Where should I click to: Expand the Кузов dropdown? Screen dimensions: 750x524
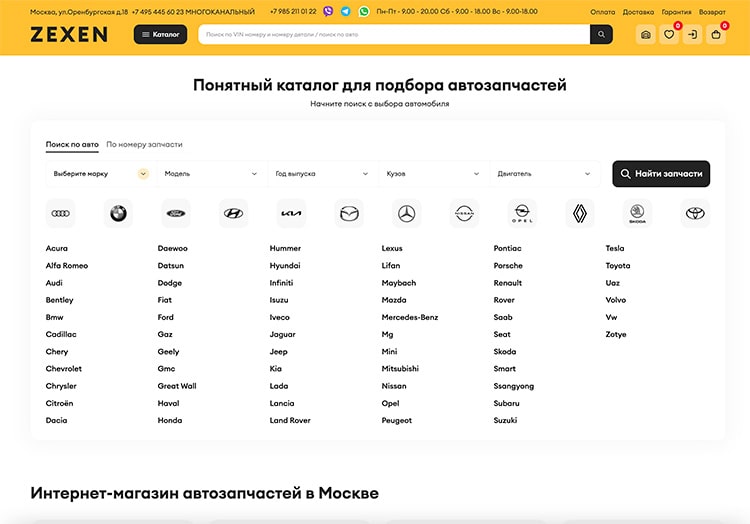tap(434, 174)
